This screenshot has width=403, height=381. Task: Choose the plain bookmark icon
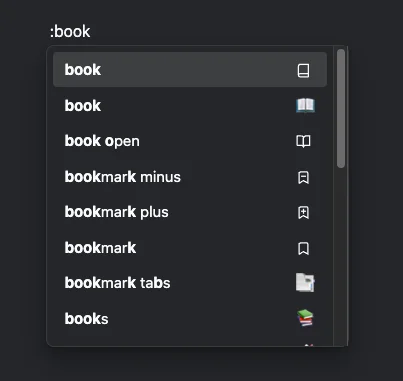click(x=303, y=248)
